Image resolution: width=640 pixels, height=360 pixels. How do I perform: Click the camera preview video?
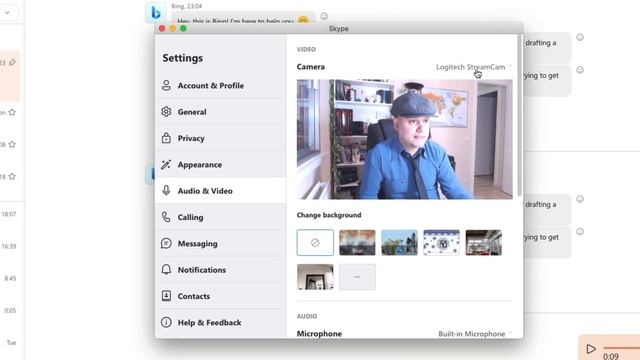point(404,139)
